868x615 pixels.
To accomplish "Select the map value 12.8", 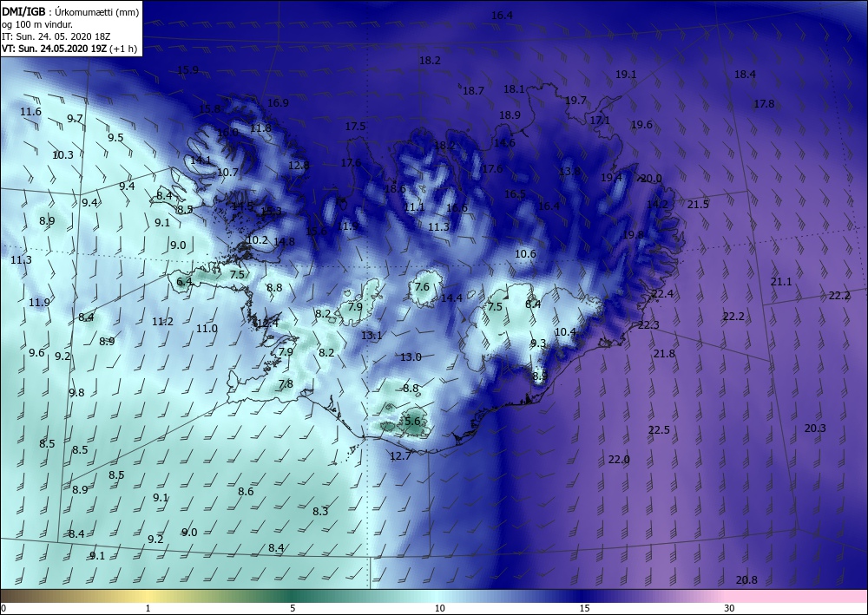I will pos(299,165).
